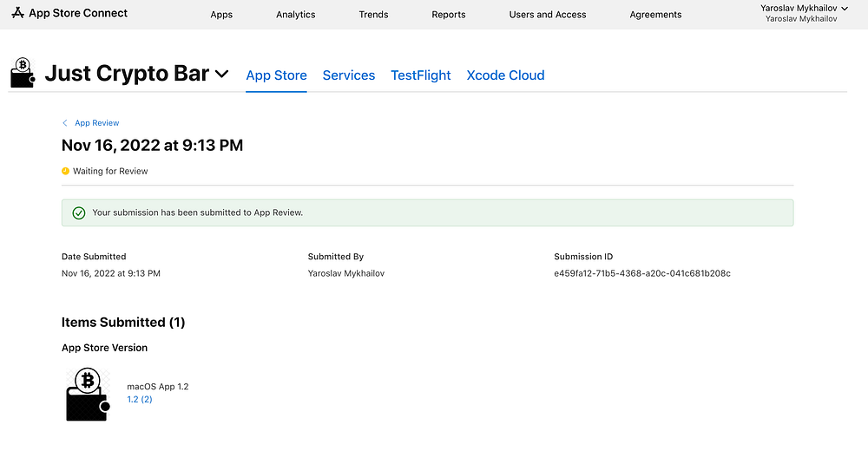Click the Just Crypto Bar app icon in header
Image resolution: width=868 pixels, height=451 pixels.
coord(23,73)
